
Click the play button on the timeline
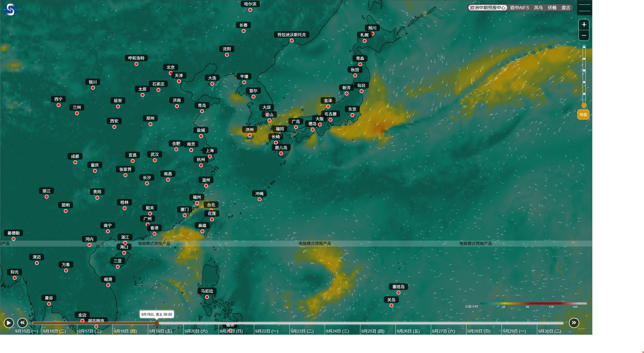pyautogui.click(x=9, y=323)
